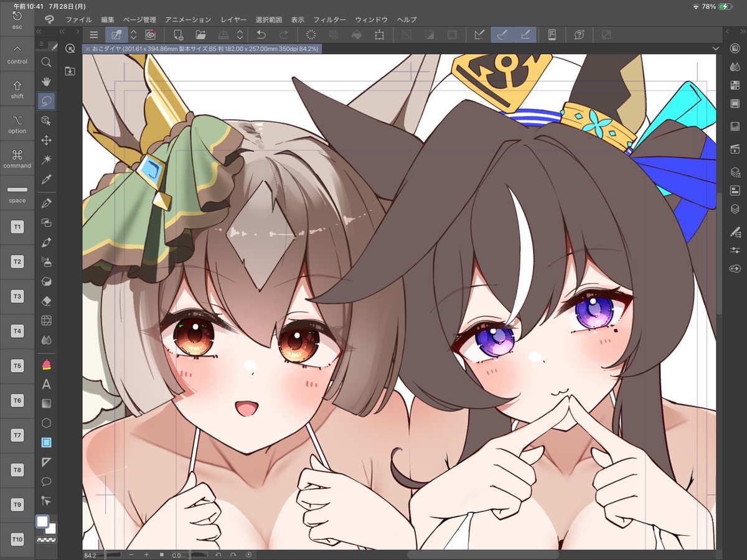Click the Scale/Rotate transform icon
The image size is (747, 560).
coord(380,35)
